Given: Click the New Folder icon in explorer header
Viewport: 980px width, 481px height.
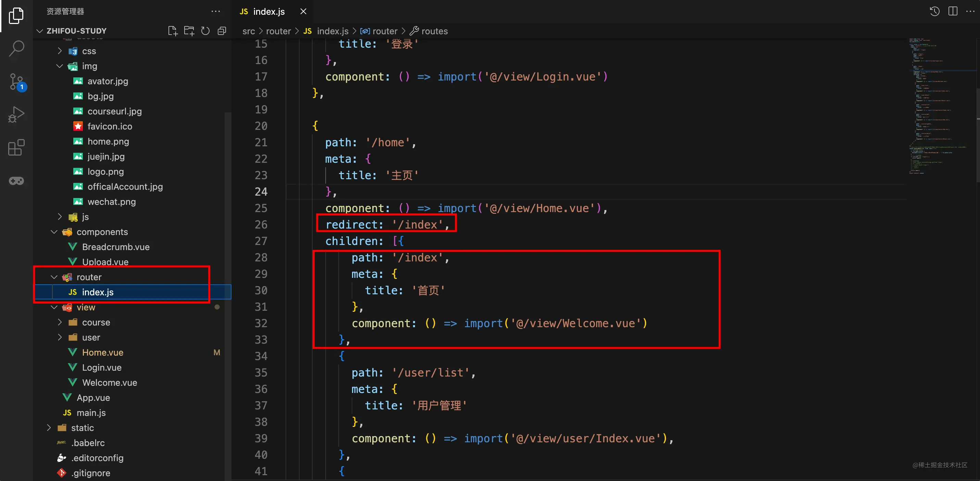Looking at the screenshot, I should [x=189, y=31].
